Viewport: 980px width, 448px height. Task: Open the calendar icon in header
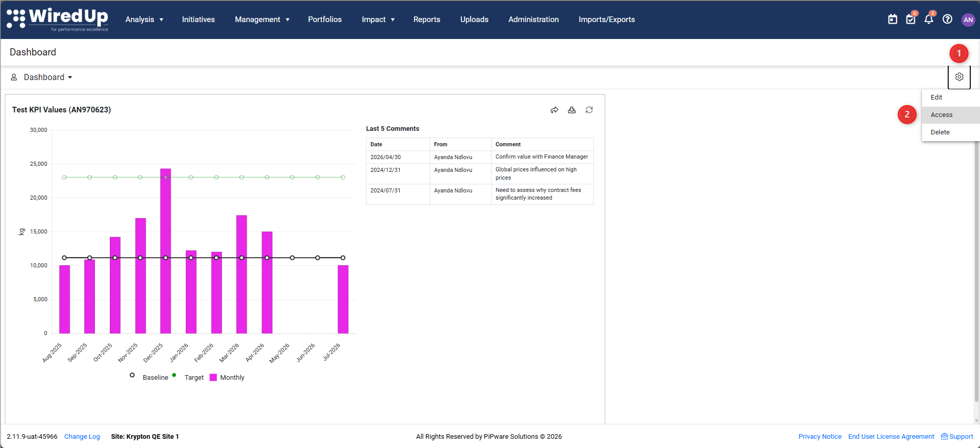click(x=893, y=20)
